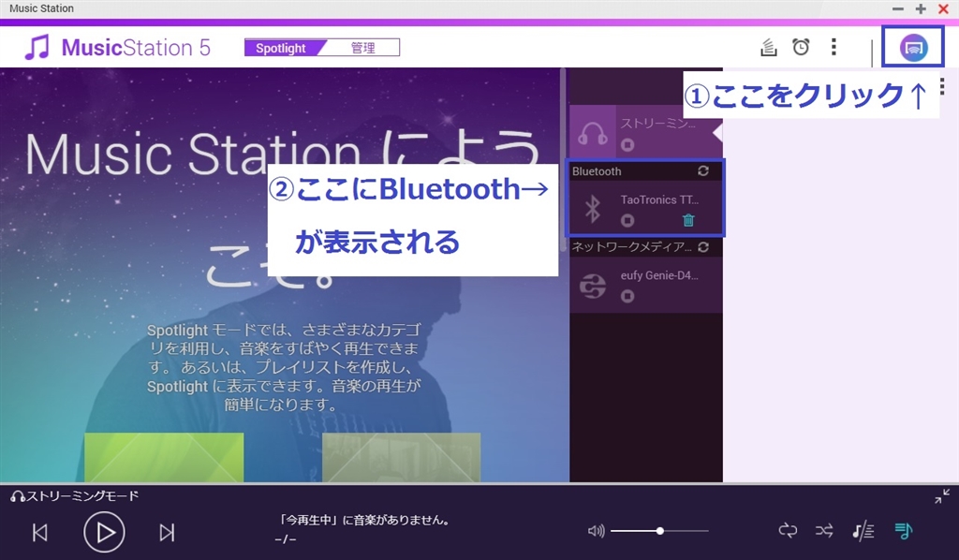Select the TaoTronics Bluetooth device
This screenshot has width=959, height=560.
(x=645, y=209)
